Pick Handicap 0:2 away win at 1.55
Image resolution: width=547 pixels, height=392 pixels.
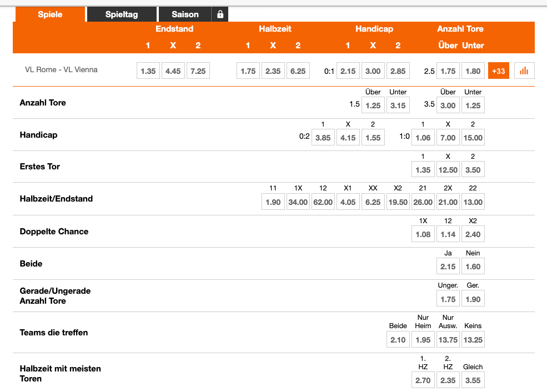(x=373, y=137)
